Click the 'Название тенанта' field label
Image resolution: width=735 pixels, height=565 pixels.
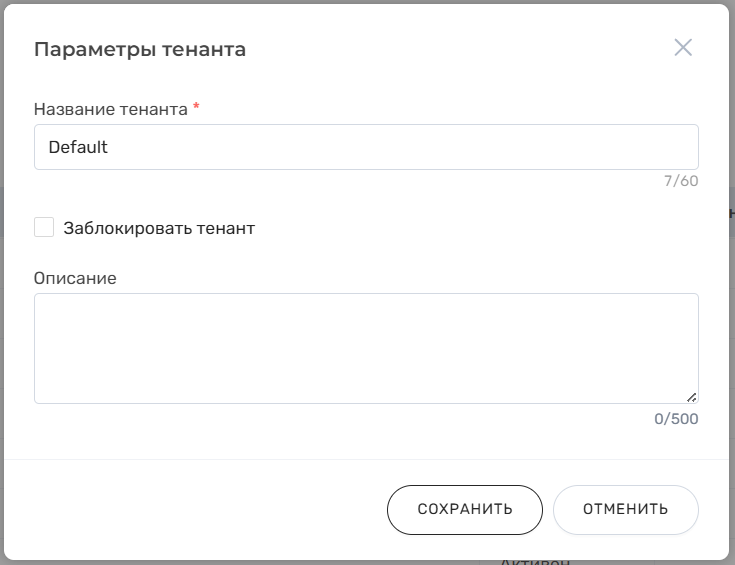(111, 109)
